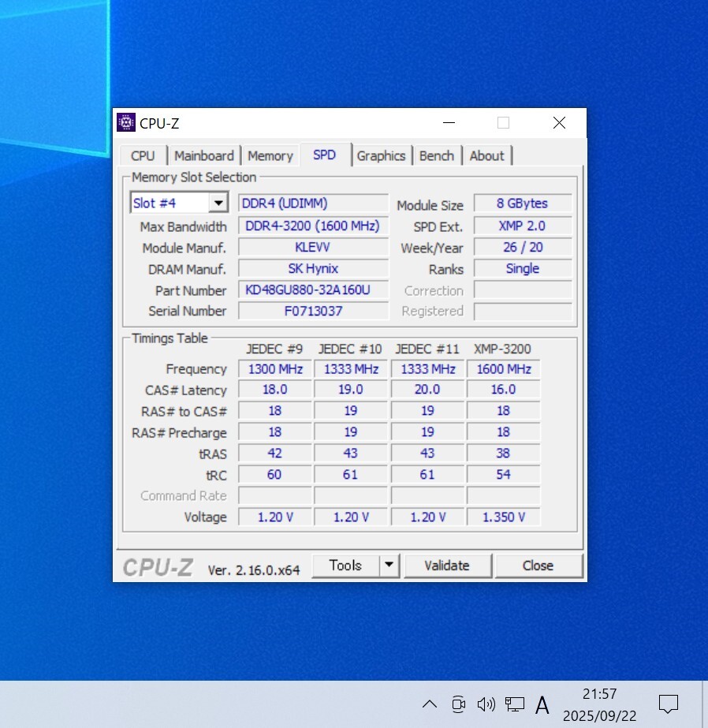The width and height of the screenshot is (708, 728).
Task: Click the Show desktop strip at taskbar edge
Action: coord(705,704)
